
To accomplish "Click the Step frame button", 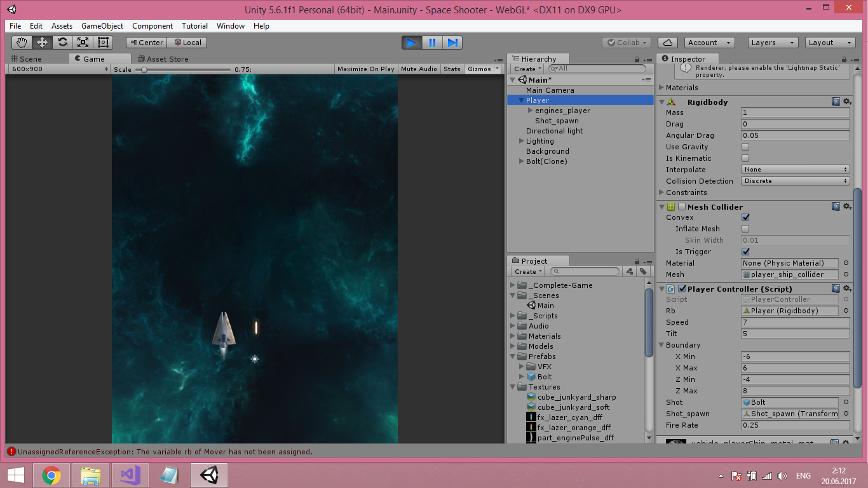I will coord(452,43).
